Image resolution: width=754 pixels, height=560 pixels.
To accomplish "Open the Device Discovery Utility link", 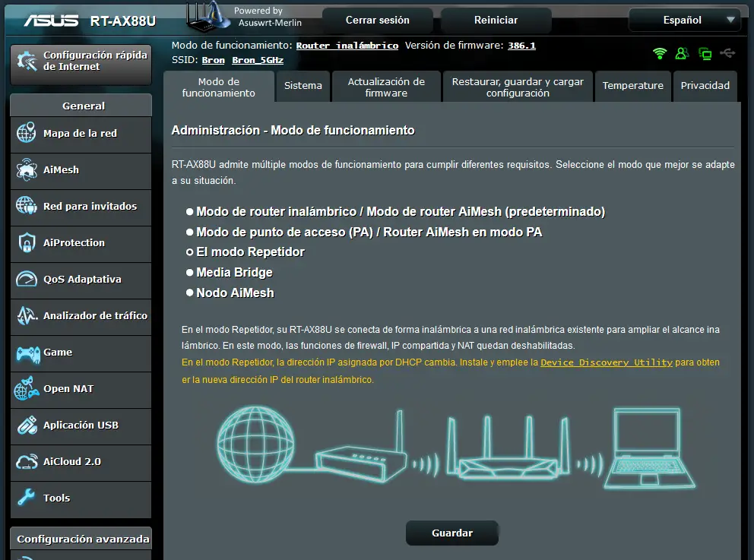I will click(607, 362).
